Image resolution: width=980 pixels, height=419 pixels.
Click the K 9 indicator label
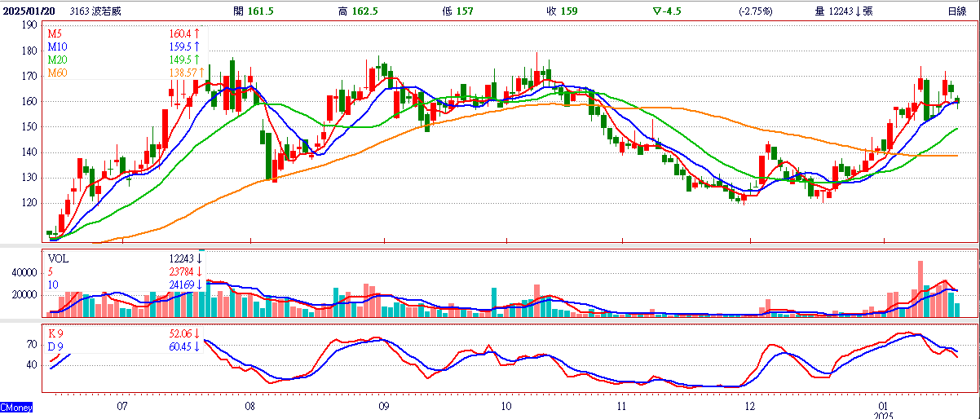[56, 333]
